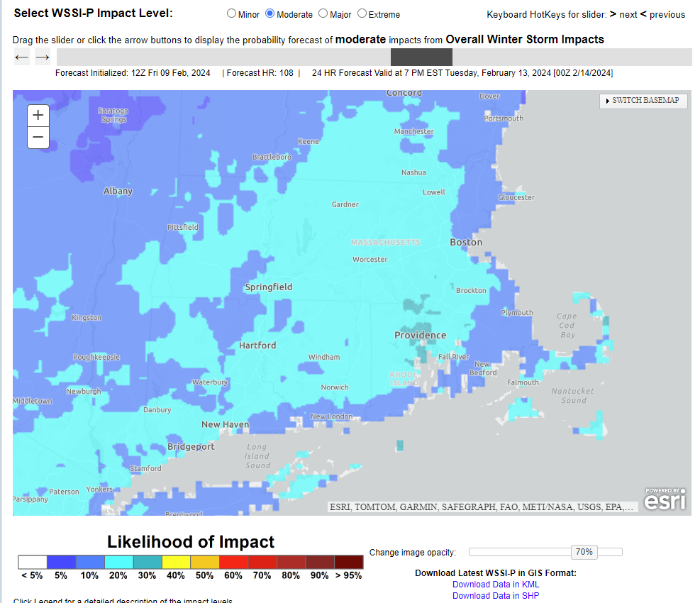Select the Minor impact level radio button
The image size is (700, 603).
(x=231, y=13)
